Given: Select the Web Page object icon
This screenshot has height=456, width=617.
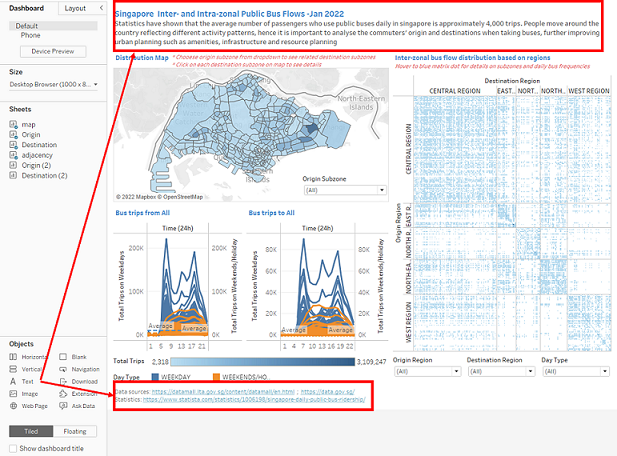Looking at the screenshot, I should click(x=14, y=406).
